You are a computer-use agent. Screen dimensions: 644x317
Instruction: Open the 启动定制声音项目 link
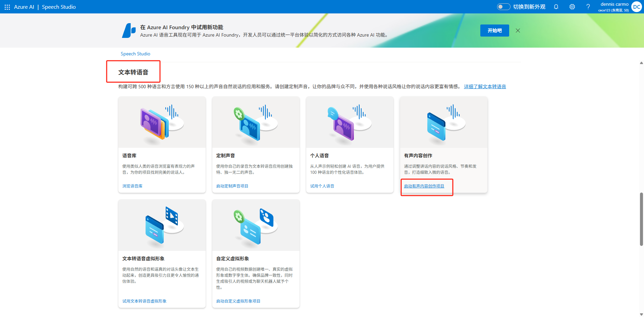232,186
